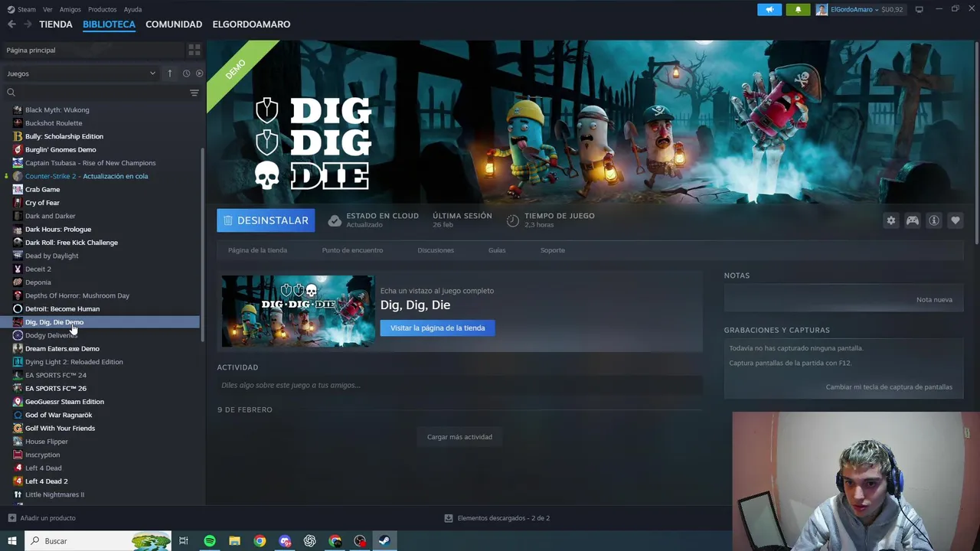The height and width of the screenshot is (551, 980).
Task: Open game settings gear icon
Action: (x=891, y=220)
